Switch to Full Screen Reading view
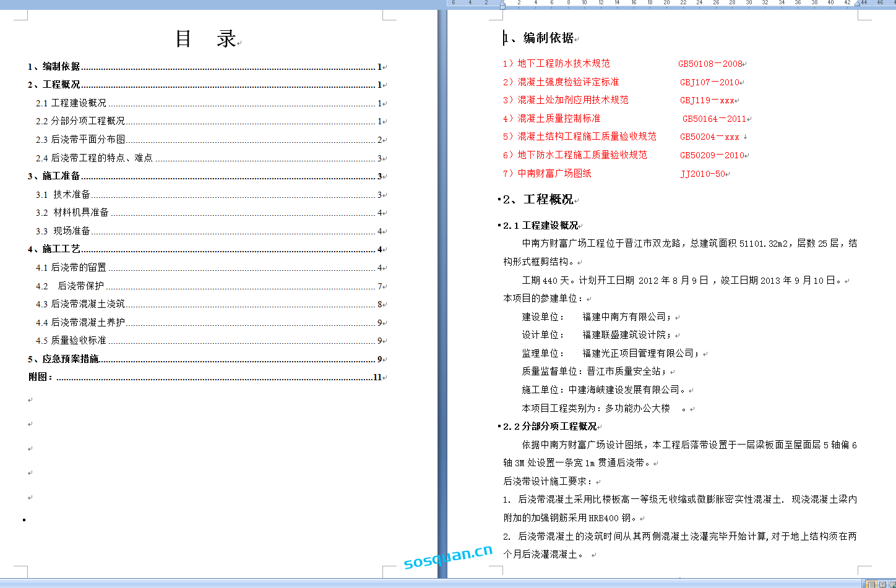 coord(882,584)
